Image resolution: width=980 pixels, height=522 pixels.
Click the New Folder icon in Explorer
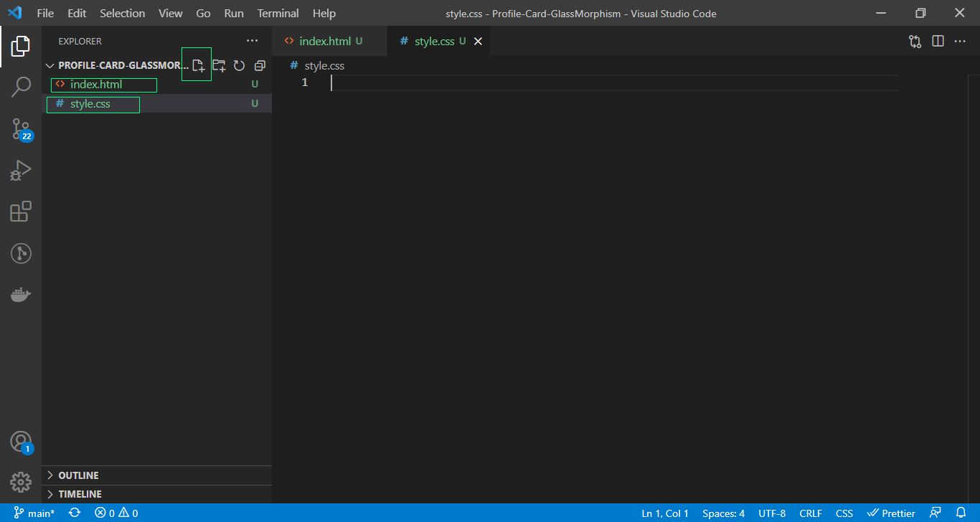pyautogui.click(x=219, y=65)
